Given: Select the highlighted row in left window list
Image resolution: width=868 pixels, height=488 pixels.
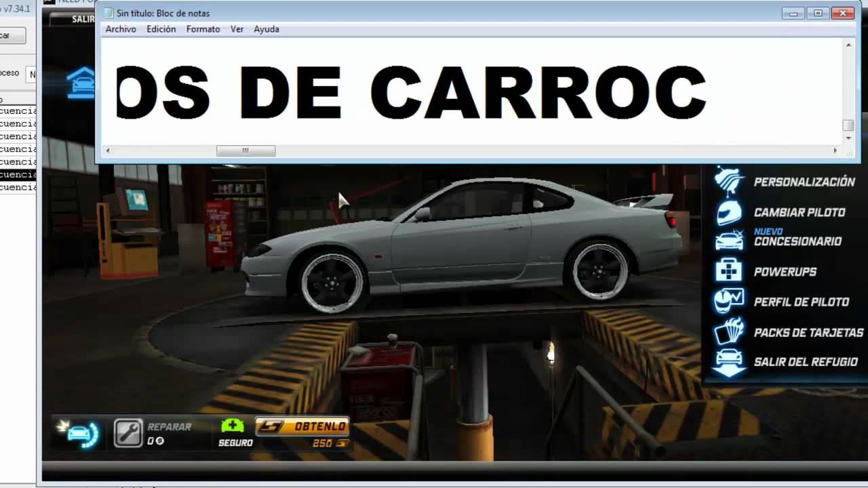Looking at the screenshot, I should pyautogui.click(x=18, y=174).
